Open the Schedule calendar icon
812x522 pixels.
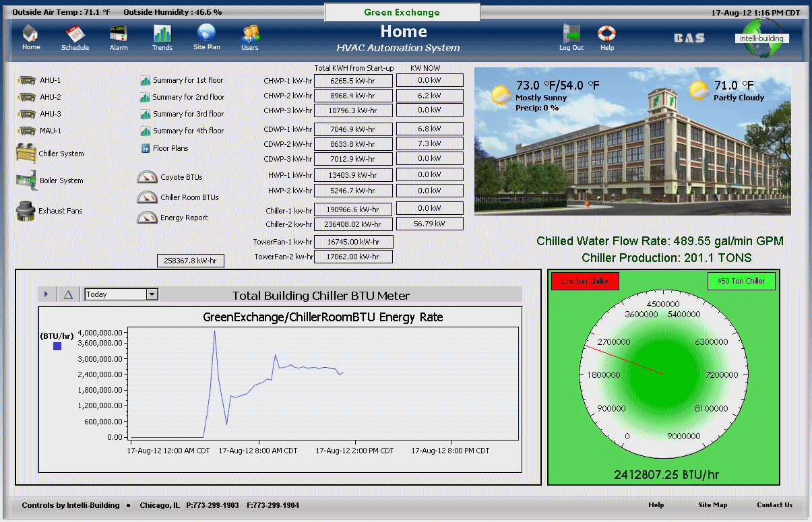tap(75, 32)
